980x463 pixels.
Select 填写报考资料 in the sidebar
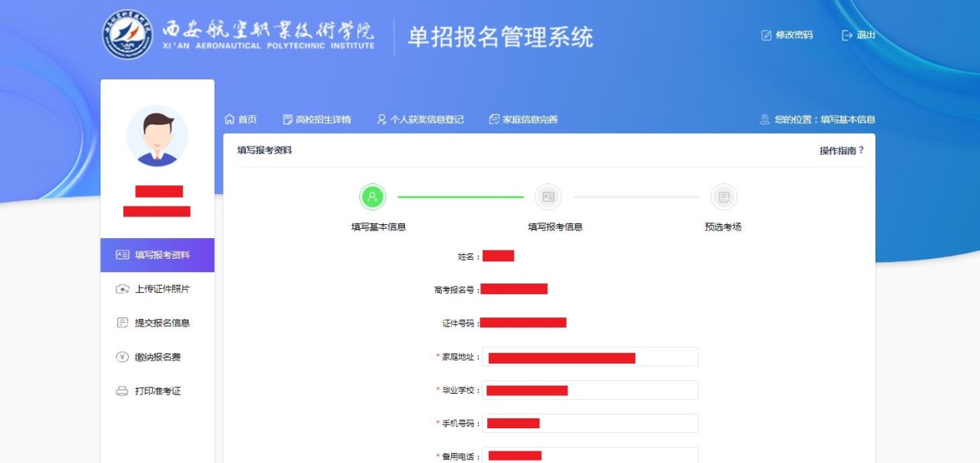pos(157,255)
